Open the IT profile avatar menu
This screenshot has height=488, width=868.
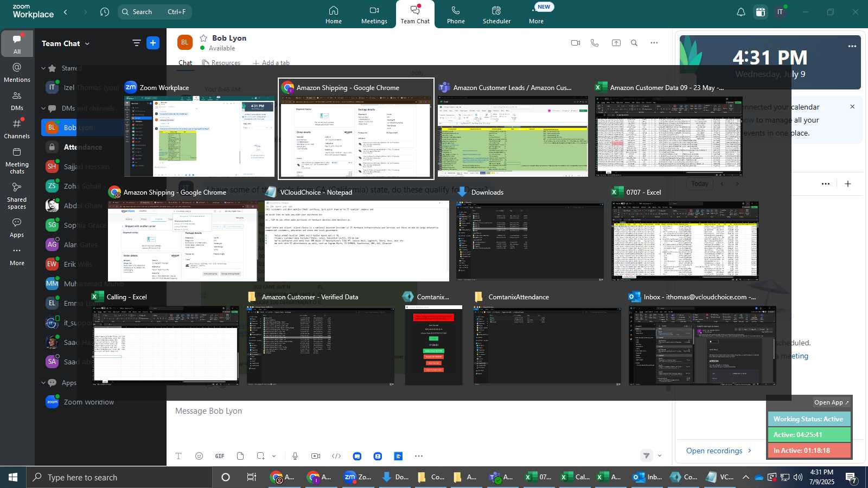tap(780, 12)
